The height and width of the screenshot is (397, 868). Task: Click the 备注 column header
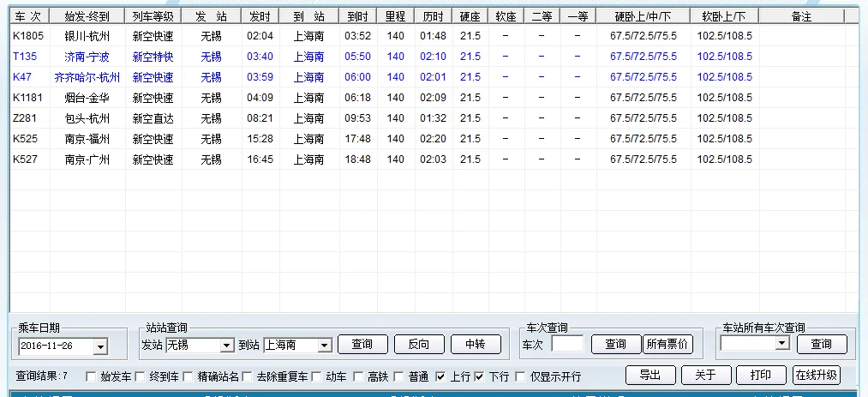(801, 16)
